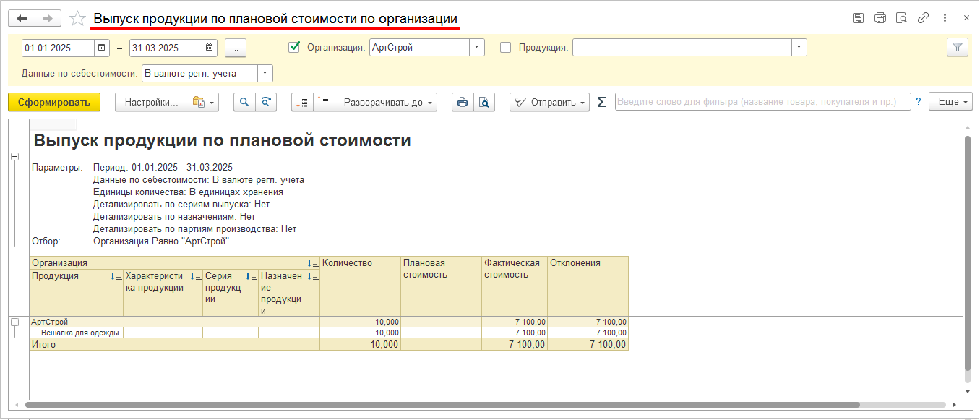The height and width of the screenshot is (420, 980).
Task: Open the Организация dropdown list
Action: pyautogui.click(x=476, y=48)
